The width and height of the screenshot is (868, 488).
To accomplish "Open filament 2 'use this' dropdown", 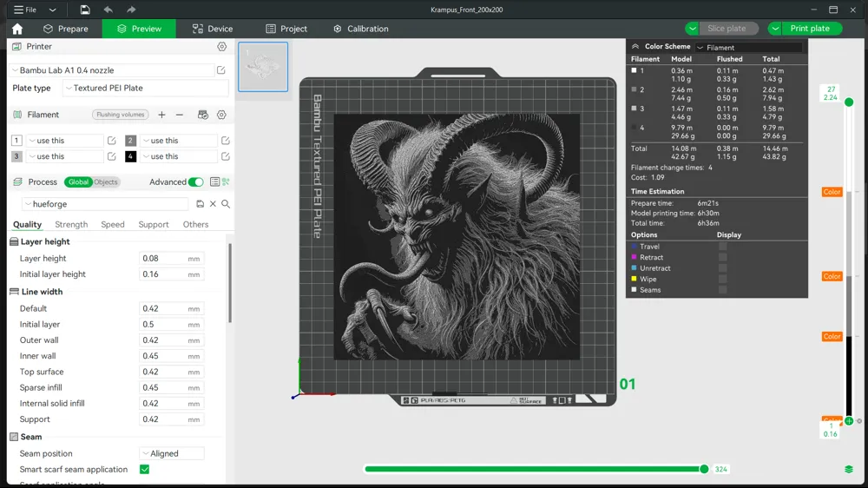I will [x=178, y=141].
